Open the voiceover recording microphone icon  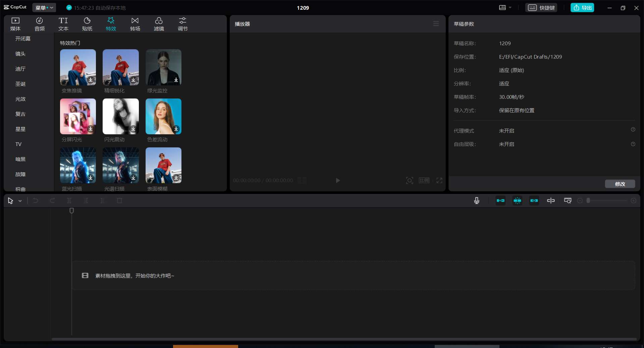[x=477, y=201]
